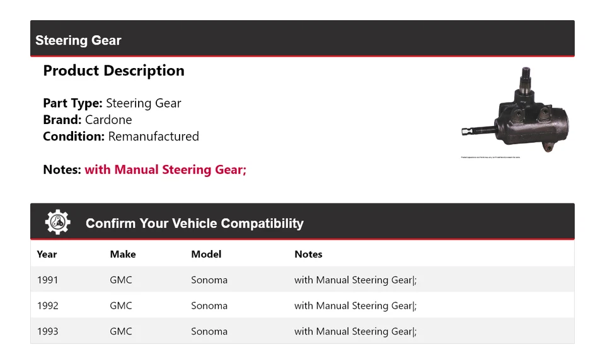Viewport: 605px width, 364px height.
Task: Click the notes cell in the 1993 row
Action: (x=355, y=331)
